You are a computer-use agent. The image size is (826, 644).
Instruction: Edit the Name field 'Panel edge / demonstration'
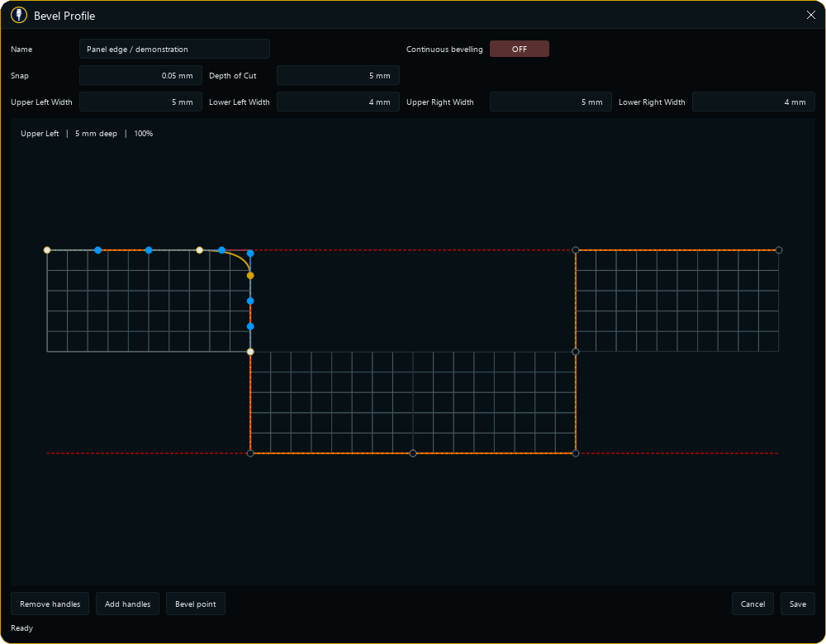point(174,49)
